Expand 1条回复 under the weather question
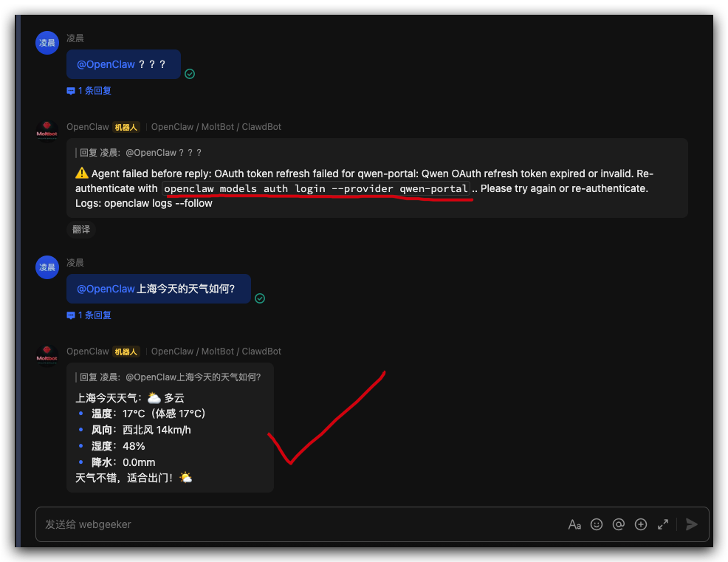This screenshot has width=728, height=562. 89,315
